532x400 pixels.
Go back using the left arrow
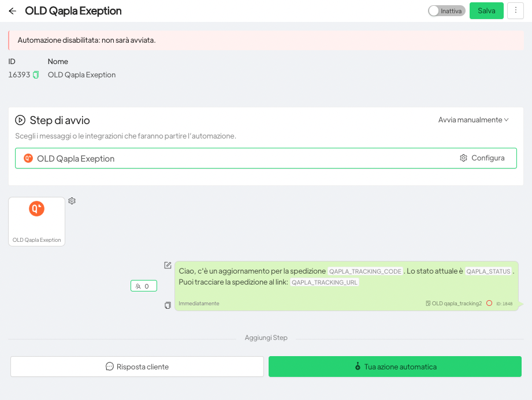click(x=13, y=11)
